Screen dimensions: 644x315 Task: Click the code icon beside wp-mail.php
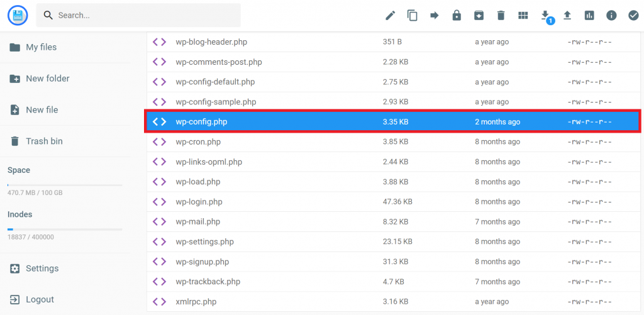point(159,222)
